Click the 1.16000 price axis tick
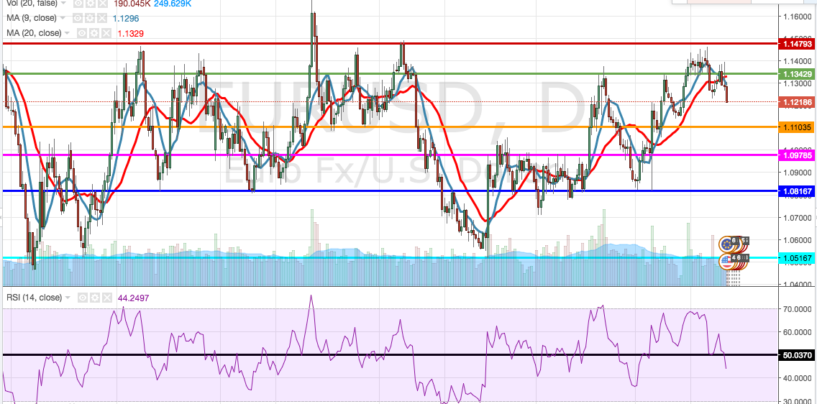Screen dimensions: 817x404 [797, 16]
